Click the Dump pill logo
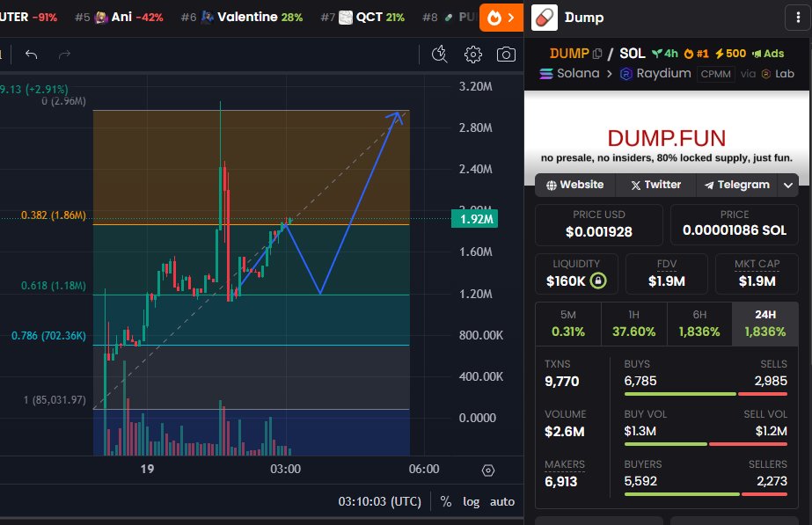The image size is (812, 525). click(545, 18)
